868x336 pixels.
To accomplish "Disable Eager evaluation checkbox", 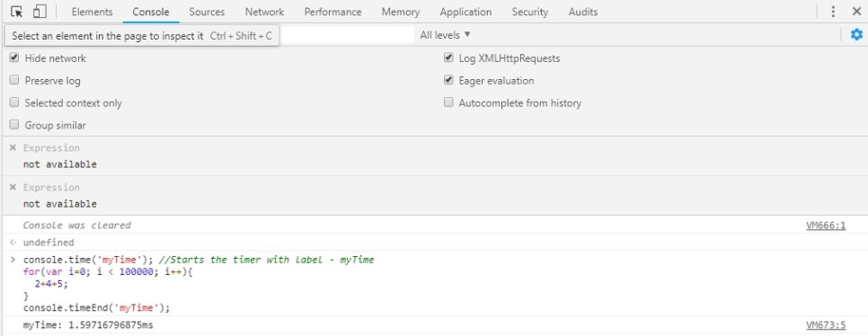I will pyautogui.click(x=448, y=80).
